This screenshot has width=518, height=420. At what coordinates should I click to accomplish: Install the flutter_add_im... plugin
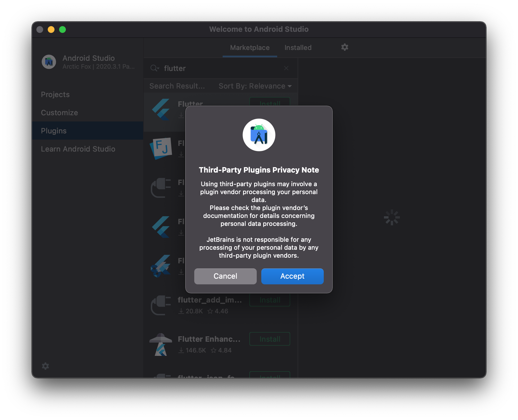point(270,300)
